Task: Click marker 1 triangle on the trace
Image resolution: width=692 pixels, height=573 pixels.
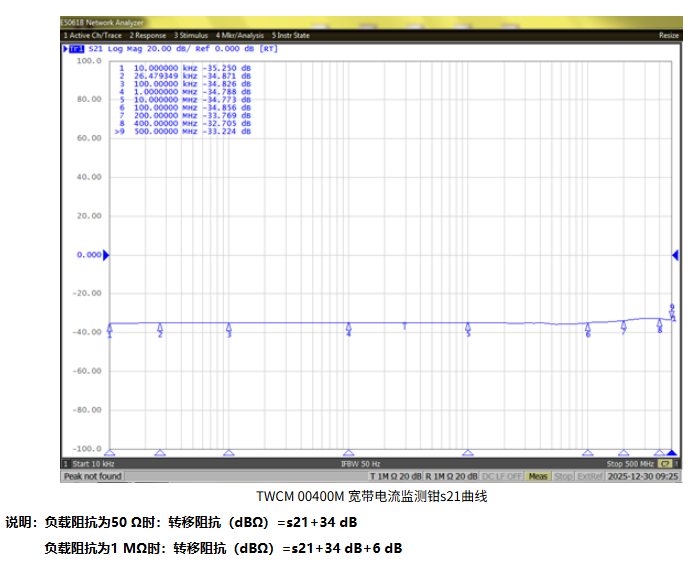Action: coord(109,327)
